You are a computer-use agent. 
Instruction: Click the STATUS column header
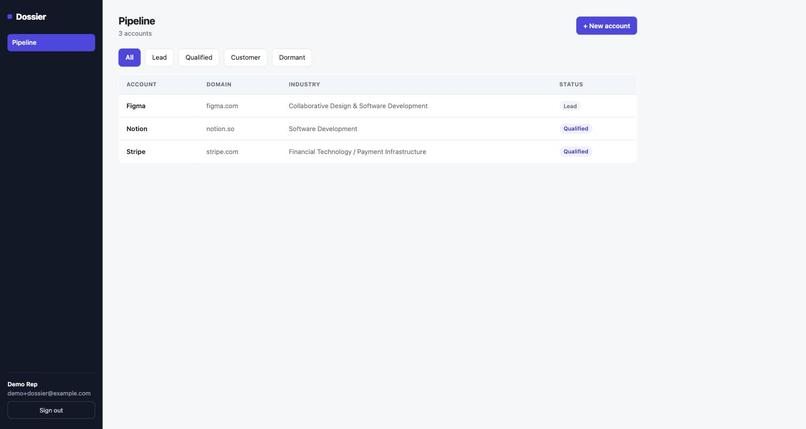[571, 84]
